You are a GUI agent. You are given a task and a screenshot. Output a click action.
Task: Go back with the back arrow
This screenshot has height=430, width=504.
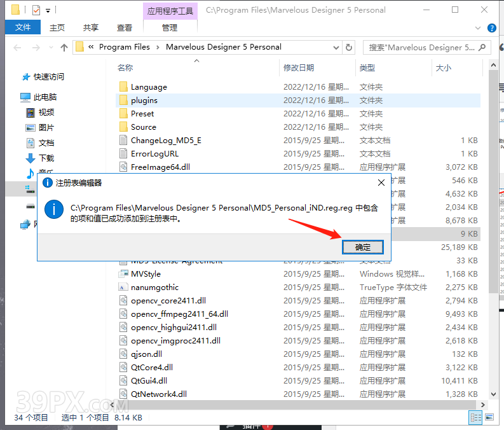(17, 48)
